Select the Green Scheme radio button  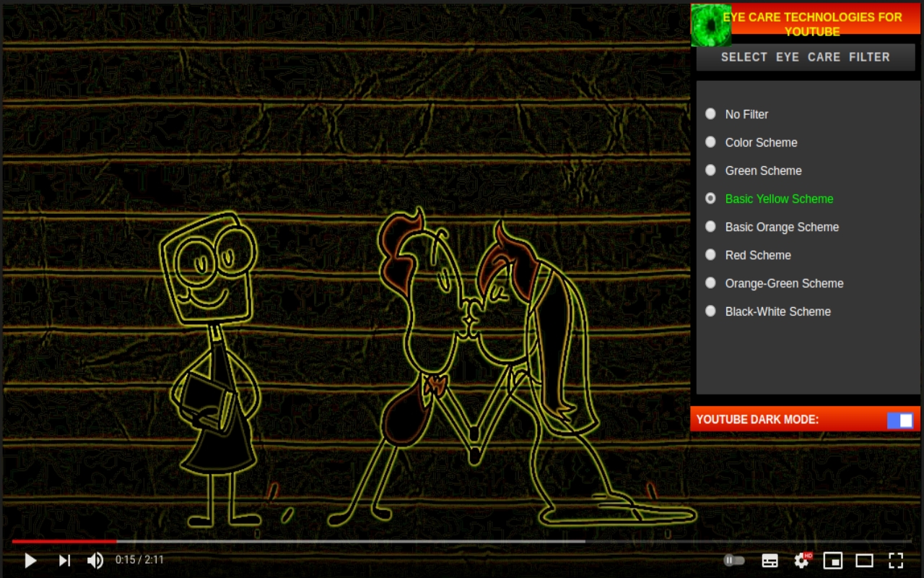pyautogui.click(x=711, y=171)
